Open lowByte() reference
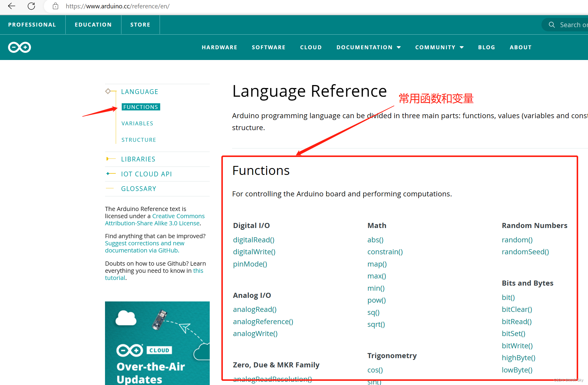 click(517, 370)
